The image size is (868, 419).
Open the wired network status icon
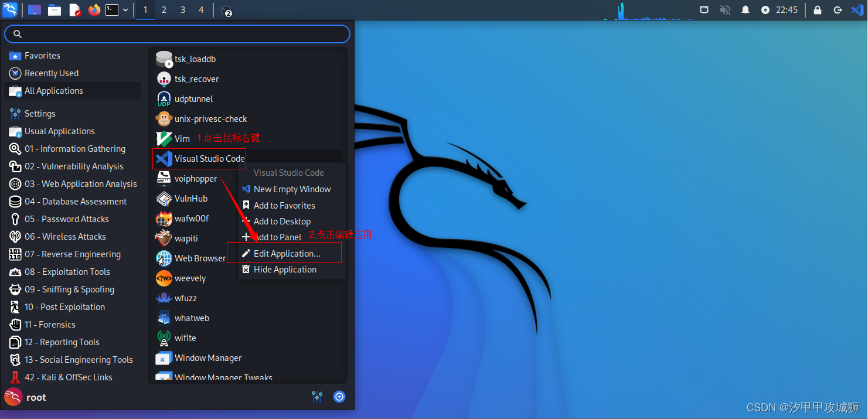coord(704,10)
